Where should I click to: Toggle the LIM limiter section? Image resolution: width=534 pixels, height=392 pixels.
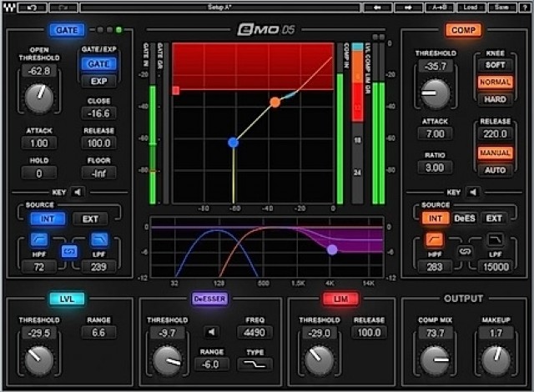(340, 299)
